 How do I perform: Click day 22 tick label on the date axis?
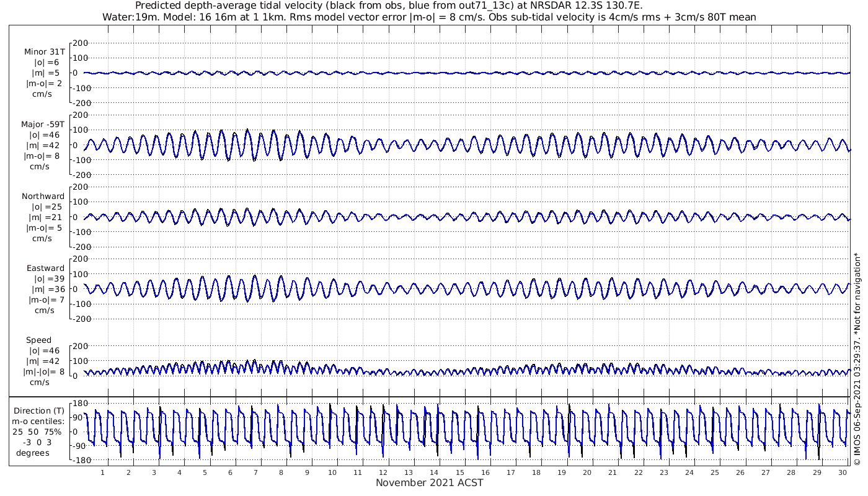[638, 472]
